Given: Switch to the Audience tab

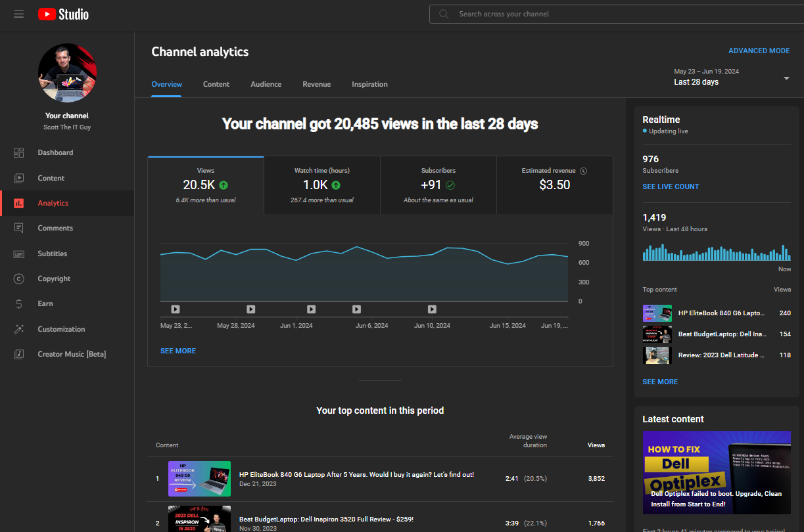Looking at the screenshot, I should pos(266,84).
